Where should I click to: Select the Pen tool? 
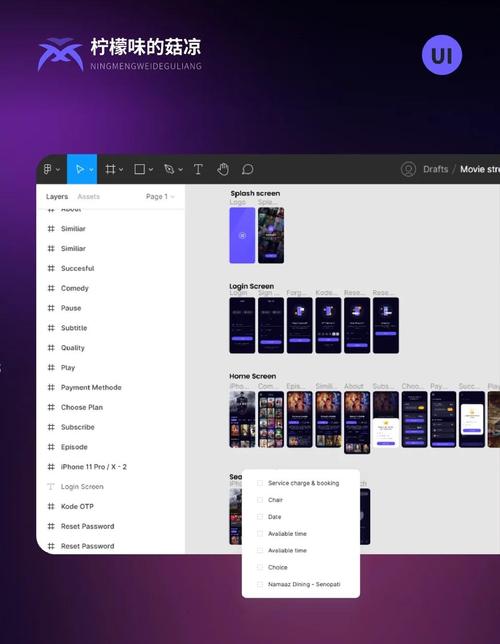click(x=169, y=169)
